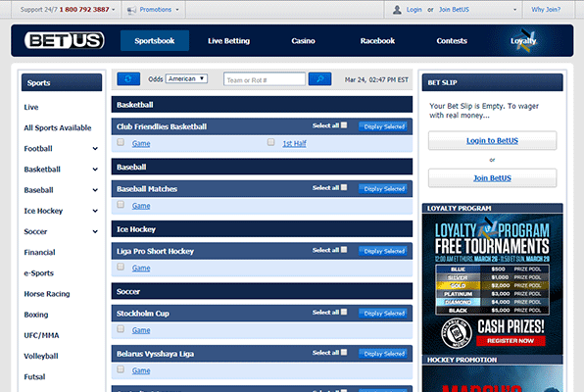Image resolution: width=584 pixels, height=392 pixels.
Task: Click the mobile device badge on loyalty banner
Action: [x=457, y=332]
